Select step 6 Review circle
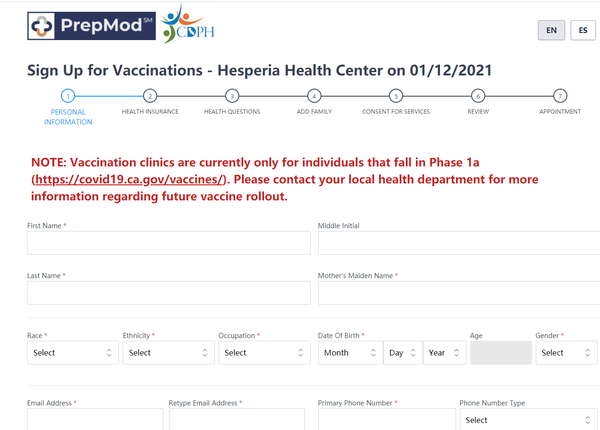 478,96
